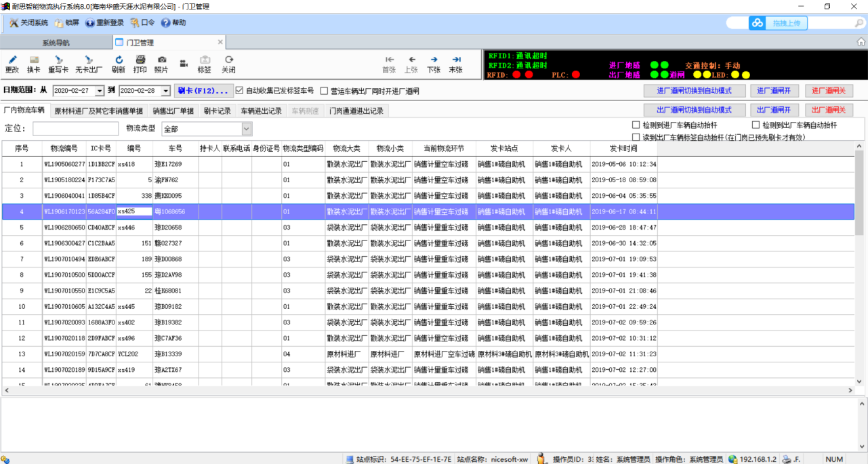Screen dimensions: 868x464
Task: Click the 打印 print icon
Action: (x=140, y=60)
